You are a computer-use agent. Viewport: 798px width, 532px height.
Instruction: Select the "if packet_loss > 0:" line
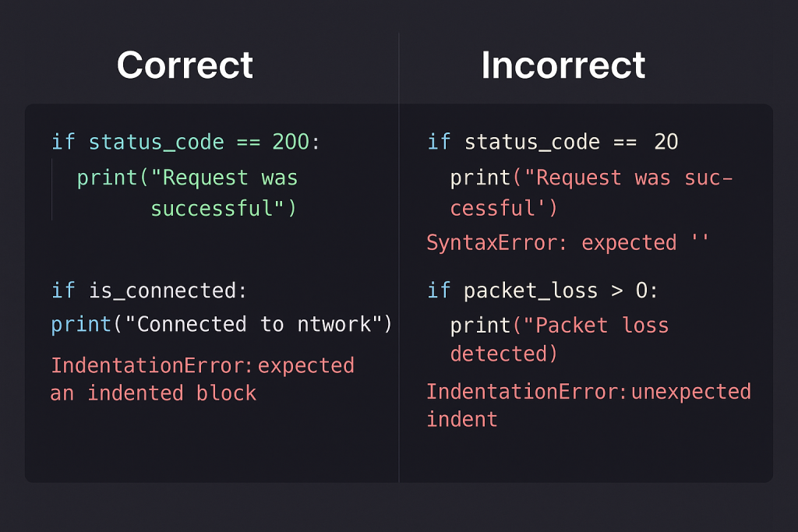pyautogui.click(x=542, y=291)
